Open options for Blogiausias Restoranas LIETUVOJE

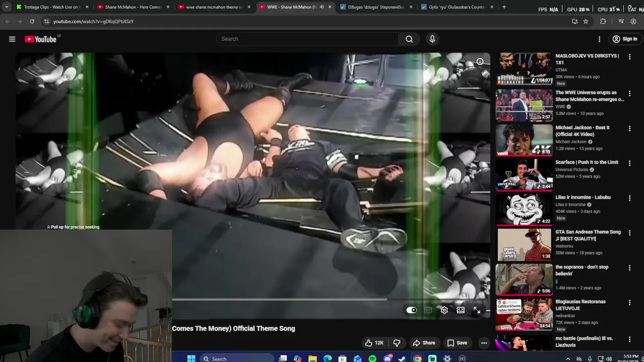click(x=629, y=303)
